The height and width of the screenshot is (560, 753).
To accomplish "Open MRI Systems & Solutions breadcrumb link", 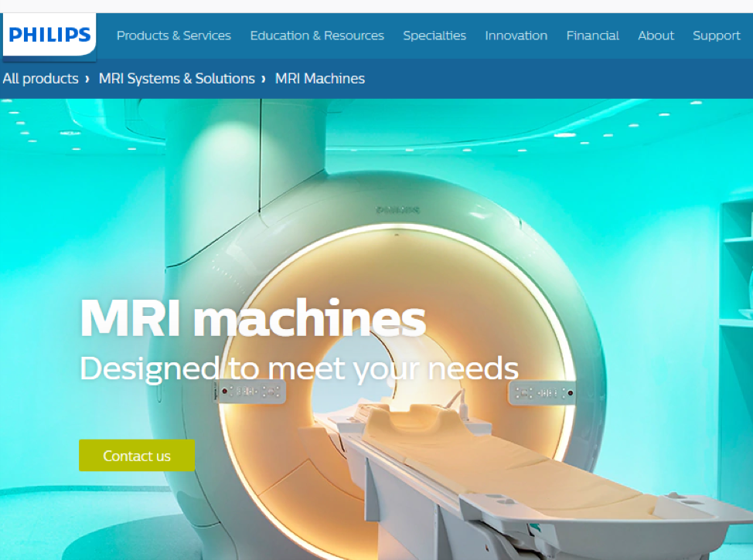I will coord(176,78).
